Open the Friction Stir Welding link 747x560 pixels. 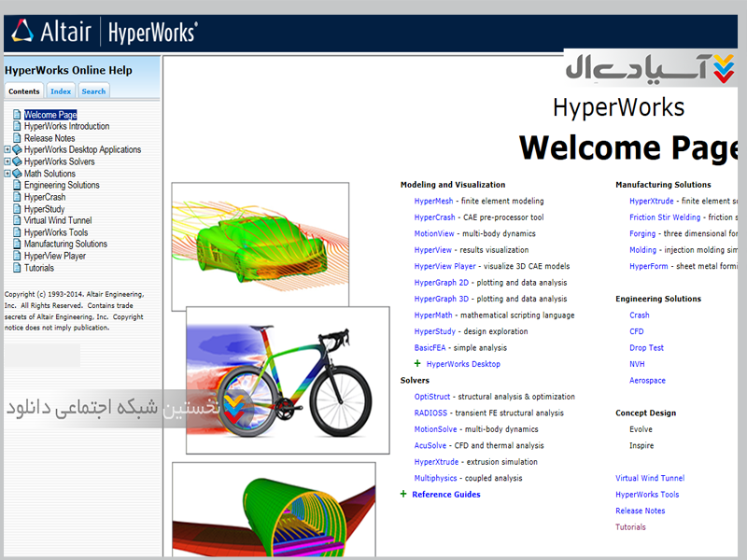tap(665, 217)
